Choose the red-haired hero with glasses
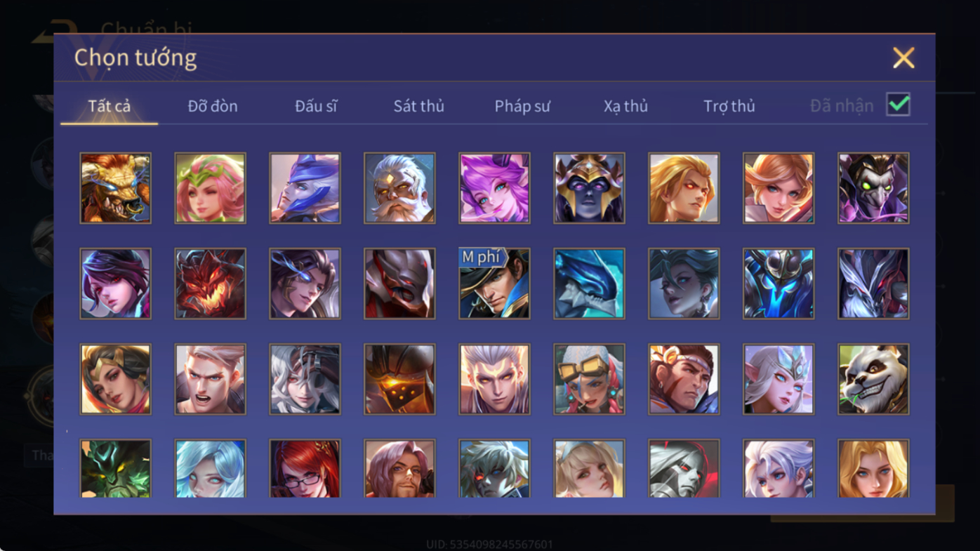The image size is (980, 551). [x=305, y=468]
